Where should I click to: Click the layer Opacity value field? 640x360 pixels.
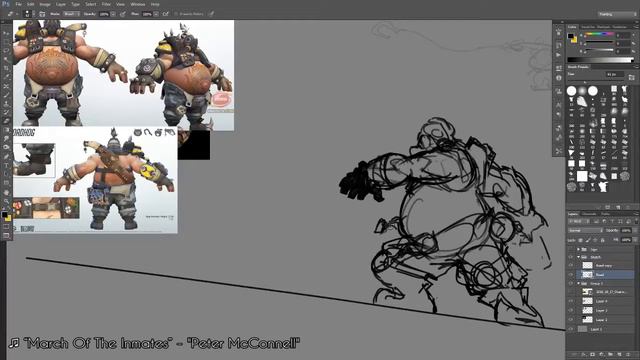626,231
